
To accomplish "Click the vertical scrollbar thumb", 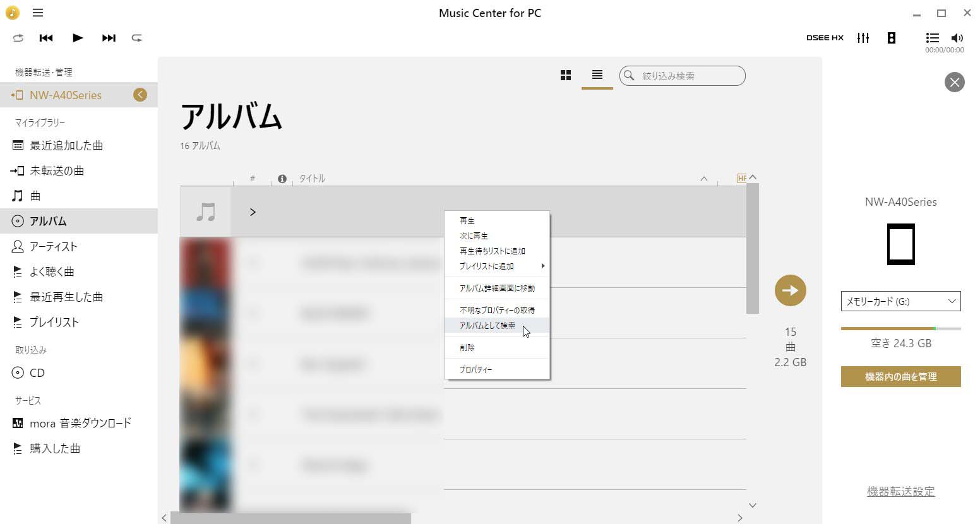I will [x=753, y=248].
